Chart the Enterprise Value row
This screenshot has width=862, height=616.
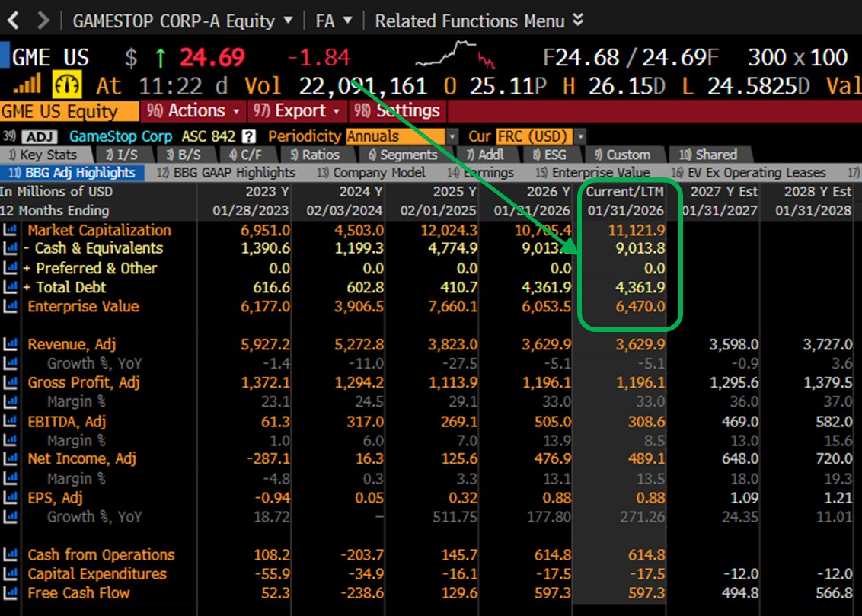coord(10,306)
